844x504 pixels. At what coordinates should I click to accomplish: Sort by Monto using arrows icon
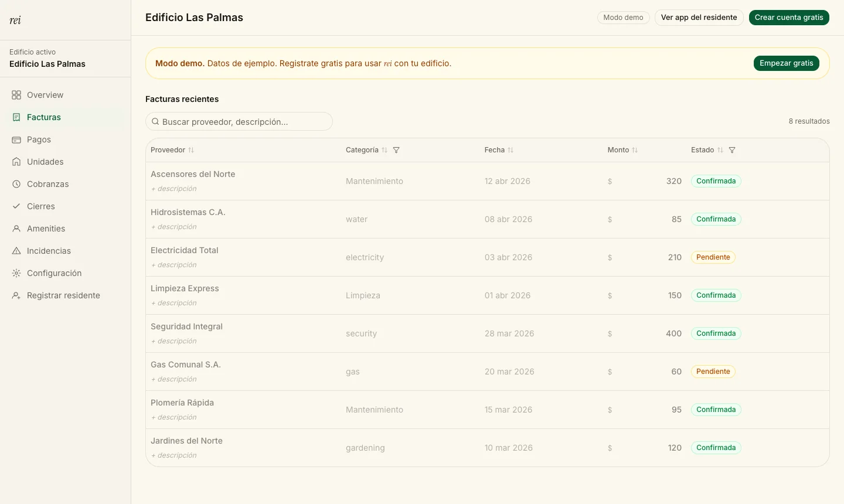click(x=635, y=150)
